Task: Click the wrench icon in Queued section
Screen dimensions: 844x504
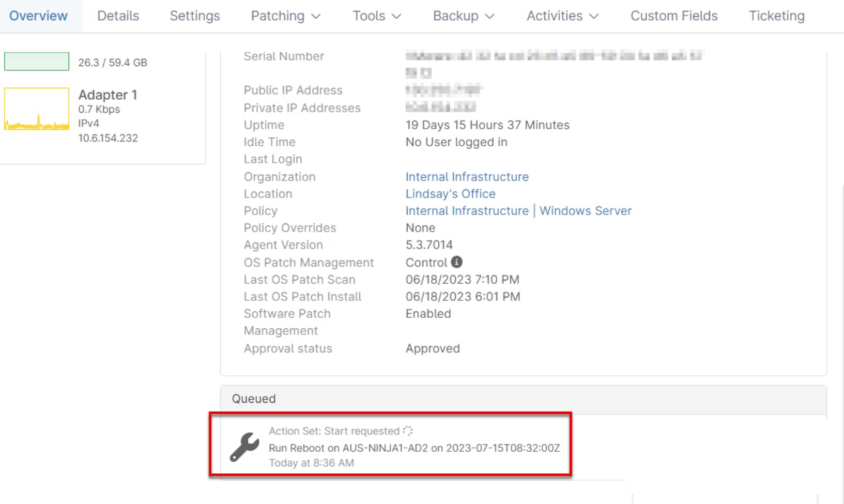Action: [x=244, y=446]
